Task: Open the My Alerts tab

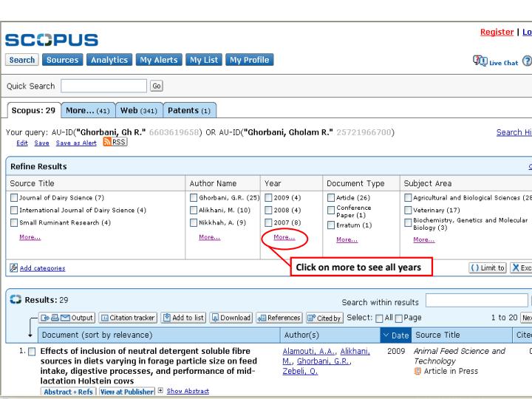Action: [159, 60]
